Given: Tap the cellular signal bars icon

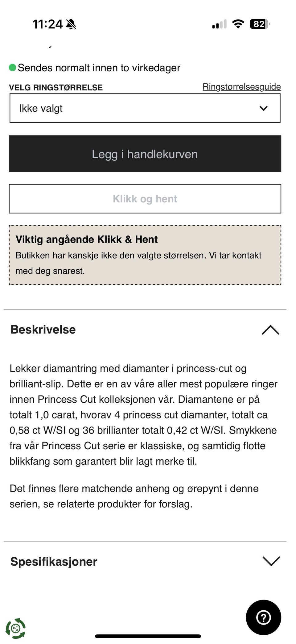Looking at the screenshot, I should click(219, 24).
